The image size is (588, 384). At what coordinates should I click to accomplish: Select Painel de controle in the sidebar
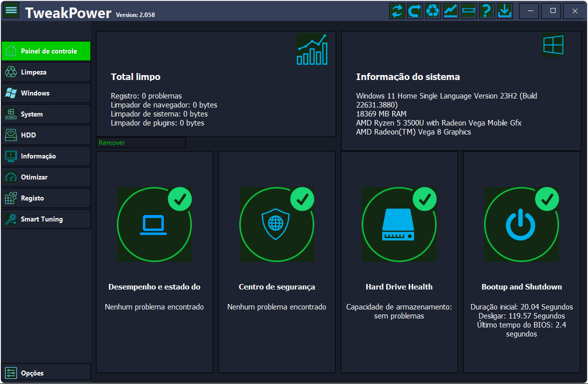coord(46,51)
